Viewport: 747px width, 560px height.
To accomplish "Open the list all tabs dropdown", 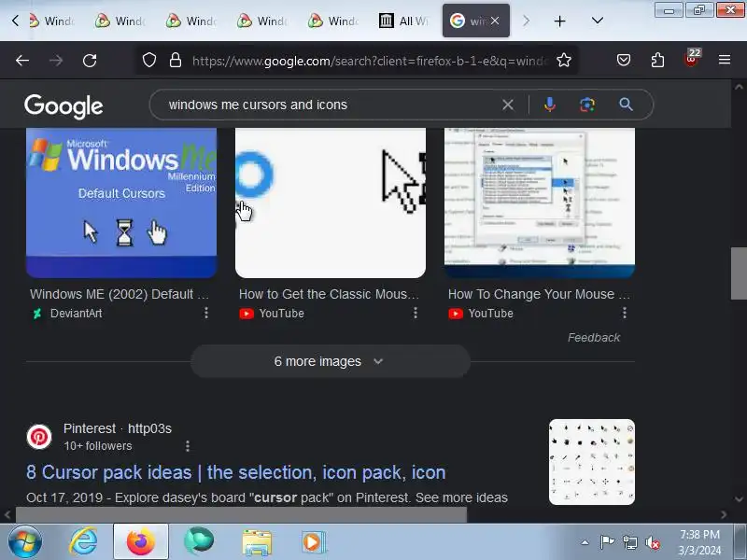I will [597, 21].
